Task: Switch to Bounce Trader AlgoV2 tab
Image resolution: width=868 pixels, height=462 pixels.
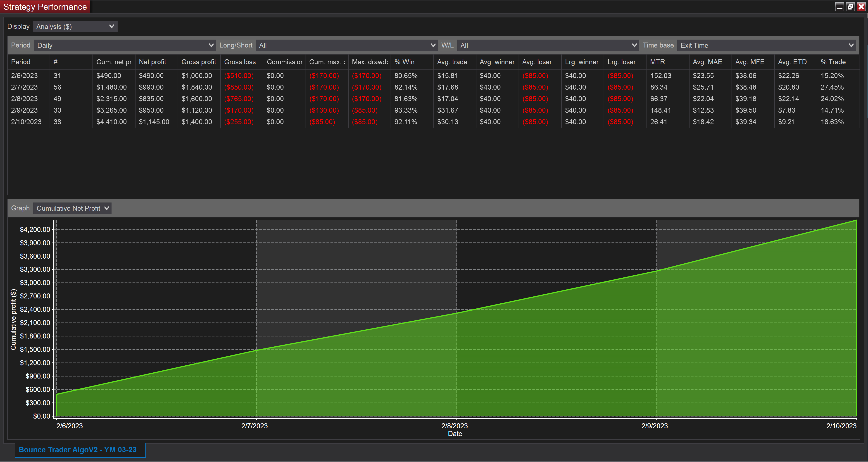Action: click(x=78, y=450)
